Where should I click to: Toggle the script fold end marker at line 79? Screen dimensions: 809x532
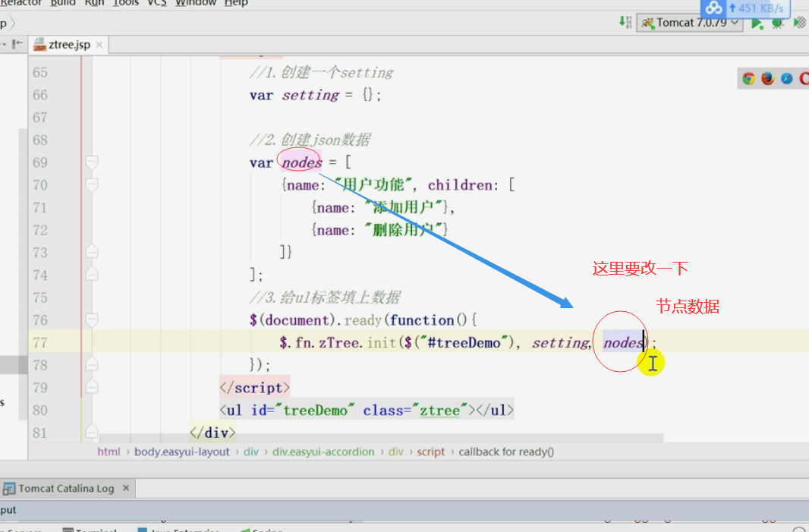click(x=92, y=387)
